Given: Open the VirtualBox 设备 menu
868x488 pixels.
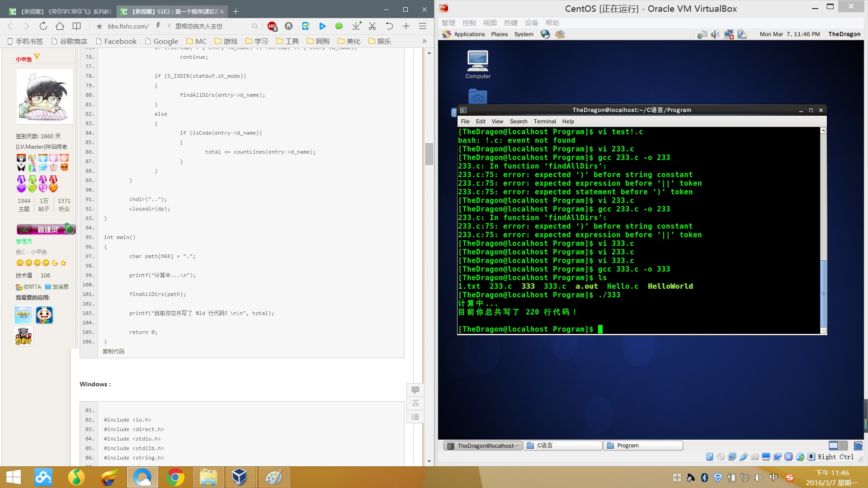Looking at the screenshot, I should click(x=532, y=23).
